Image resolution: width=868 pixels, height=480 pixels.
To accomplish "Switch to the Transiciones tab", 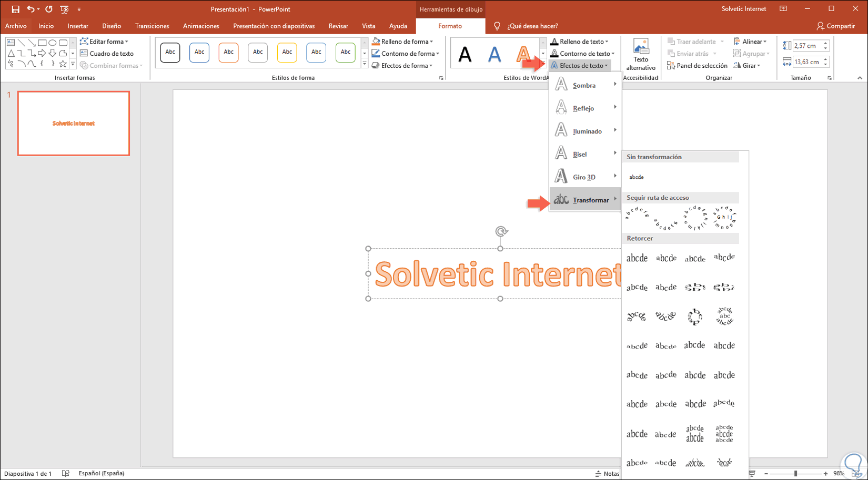I will tap(152, 26).
